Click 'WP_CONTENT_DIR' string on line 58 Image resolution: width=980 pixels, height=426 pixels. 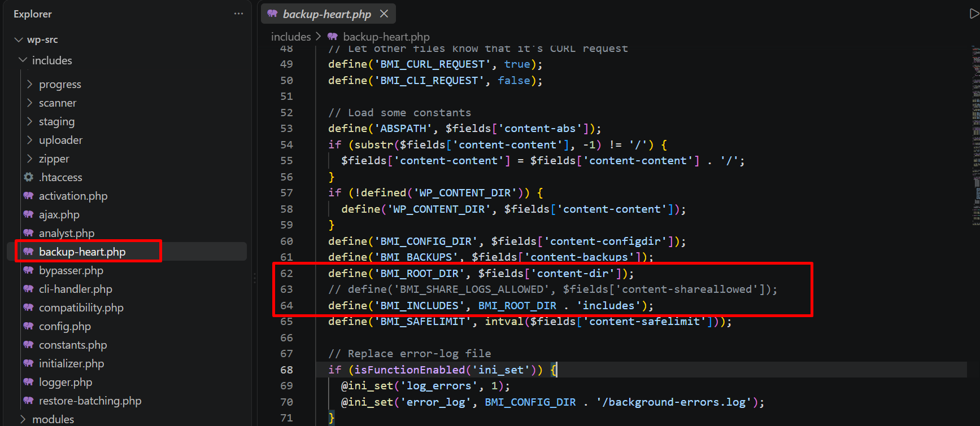439,209
